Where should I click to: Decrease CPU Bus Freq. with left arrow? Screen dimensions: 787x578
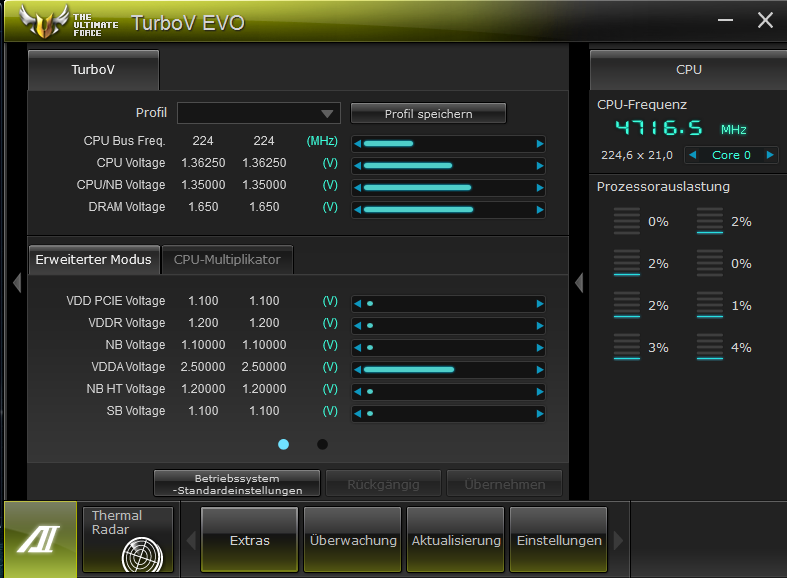[x=357, y=144]
